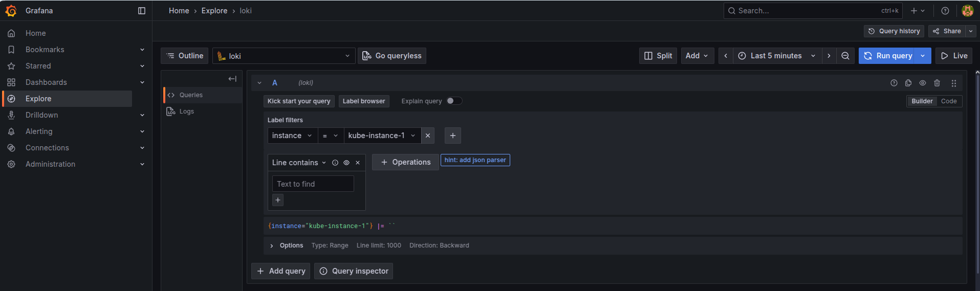The image size is (980, 291).
Task: Open the kube-instance-1 value dropdown
Action: point(382,136)
